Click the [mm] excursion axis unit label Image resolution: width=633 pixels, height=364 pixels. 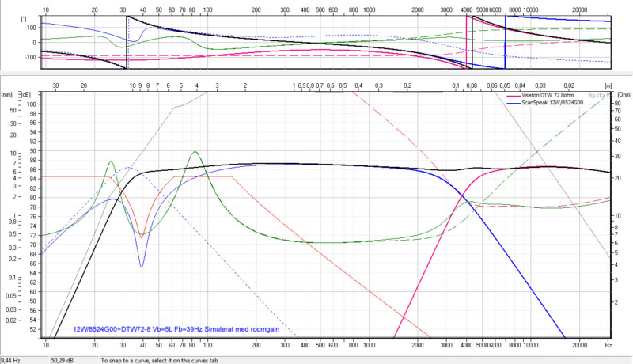(7, 94)
